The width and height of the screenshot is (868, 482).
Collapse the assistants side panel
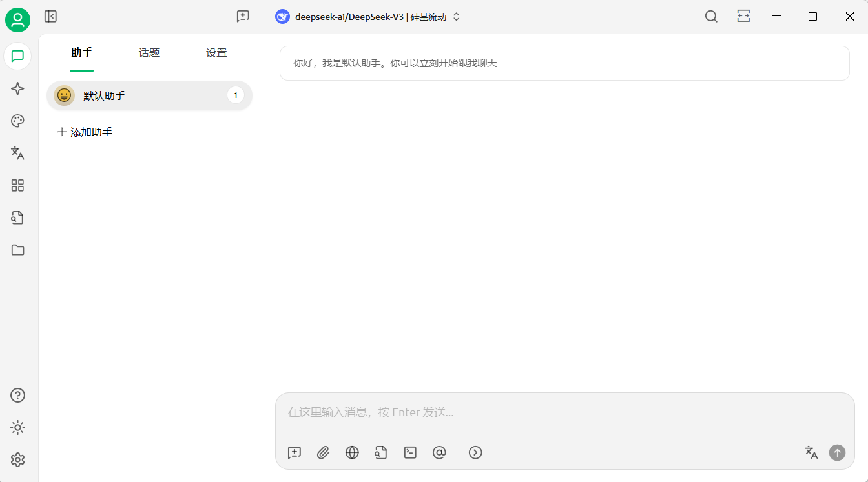point(50,17)
